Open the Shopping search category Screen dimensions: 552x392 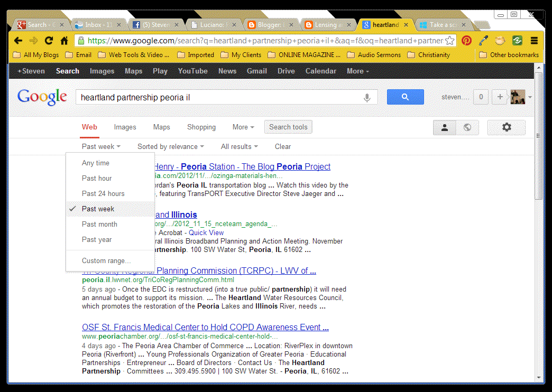pos(201,127)
